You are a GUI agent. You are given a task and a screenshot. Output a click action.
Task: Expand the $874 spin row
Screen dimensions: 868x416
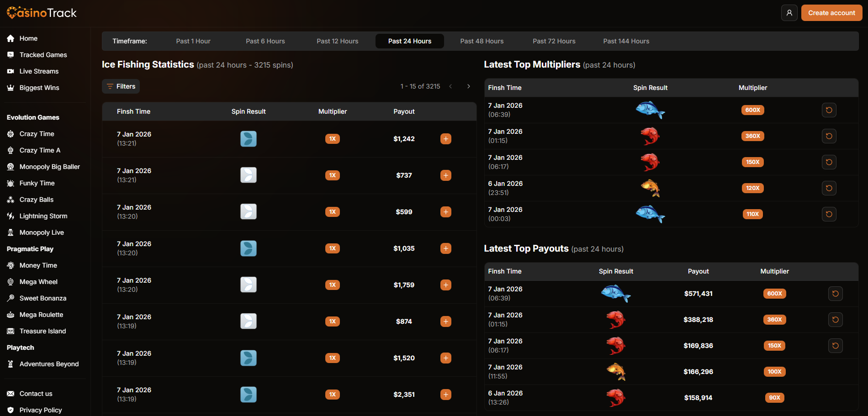(x=446, y=321)
